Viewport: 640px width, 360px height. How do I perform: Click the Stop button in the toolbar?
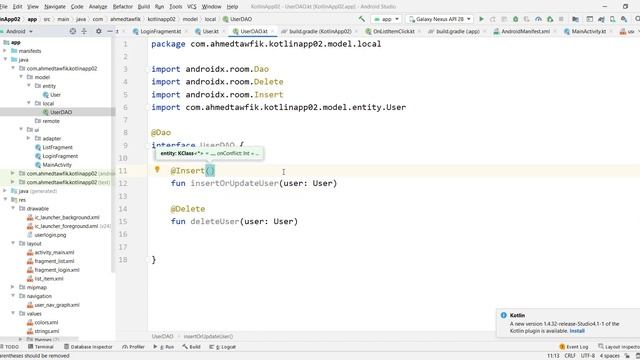561,19
